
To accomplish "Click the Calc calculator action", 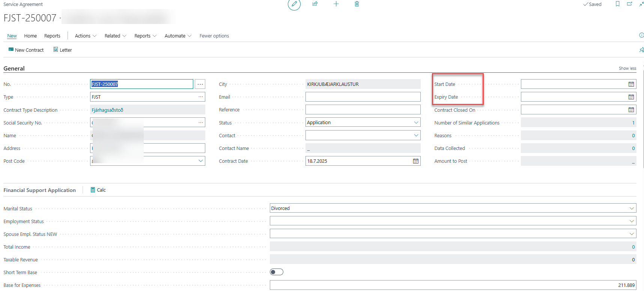I will 98,190.
